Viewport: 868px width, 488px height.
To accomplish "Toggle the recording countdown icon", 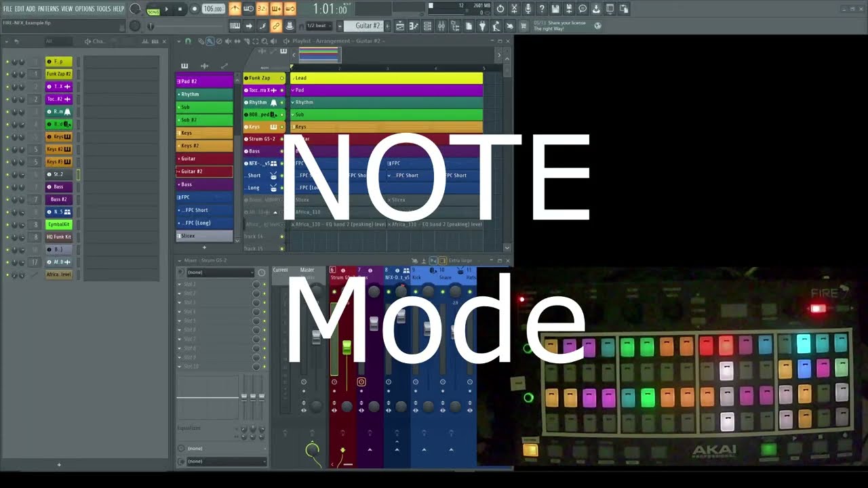I will [x=262, y=9].
